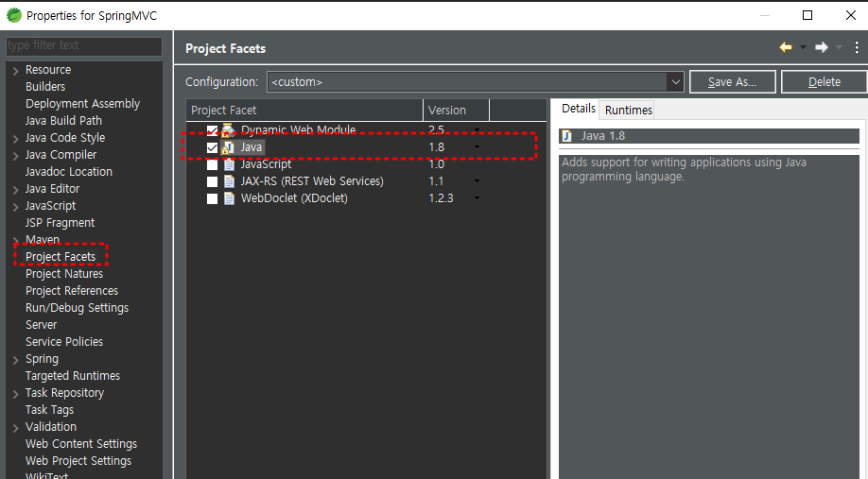Image resolution: width=868 pixels, height=479 pixels.
Task: Open forward history dropdown arrow
Action: click(840, 47)
